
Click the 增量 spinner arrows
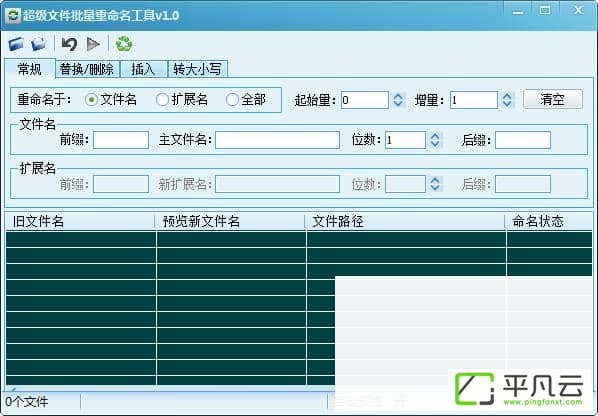click(507, 100)
